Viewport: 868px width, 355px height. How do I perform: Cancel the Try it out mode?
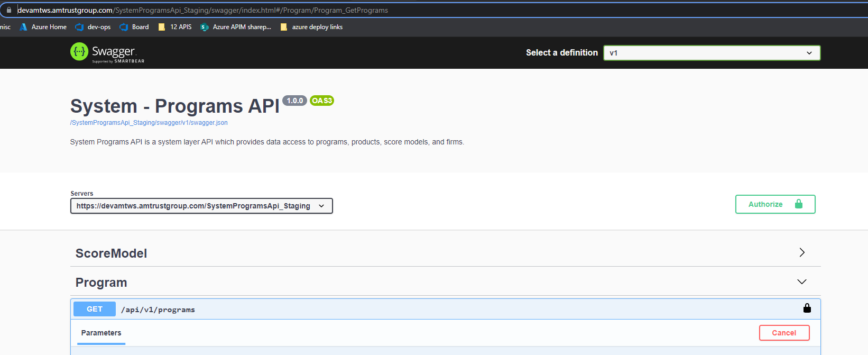click(784, 333)
